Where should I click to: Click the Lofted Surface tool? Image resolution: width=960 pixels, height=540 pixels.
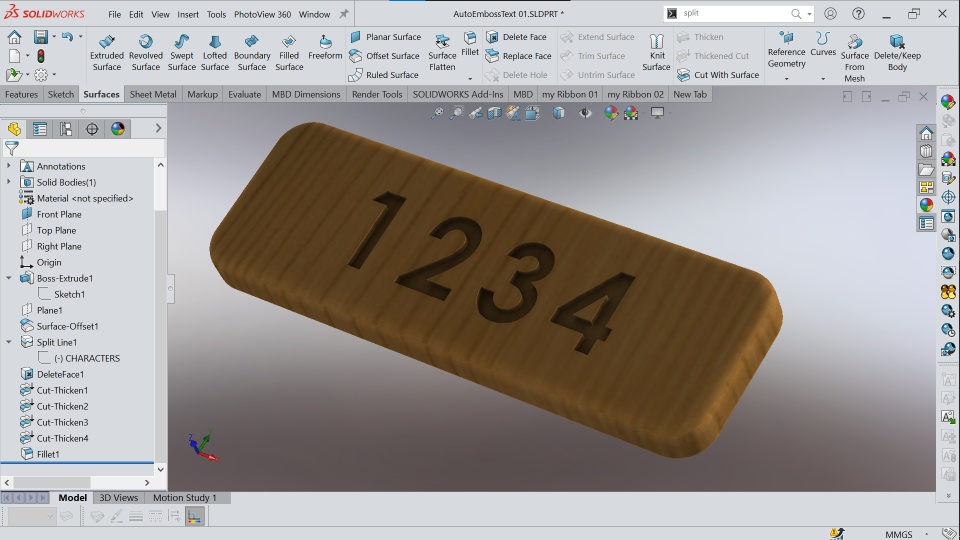(x=215, y=53)
